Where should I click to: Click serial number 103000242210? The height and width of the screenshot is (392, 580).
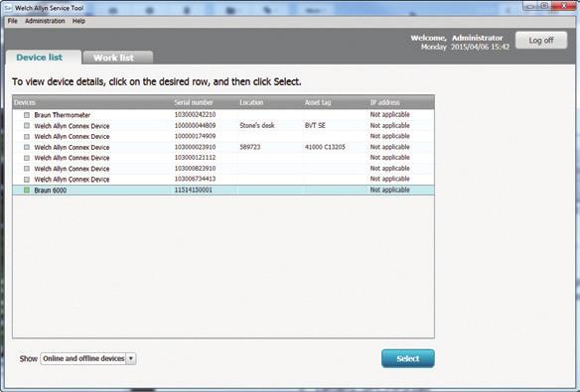pos(195,115)
